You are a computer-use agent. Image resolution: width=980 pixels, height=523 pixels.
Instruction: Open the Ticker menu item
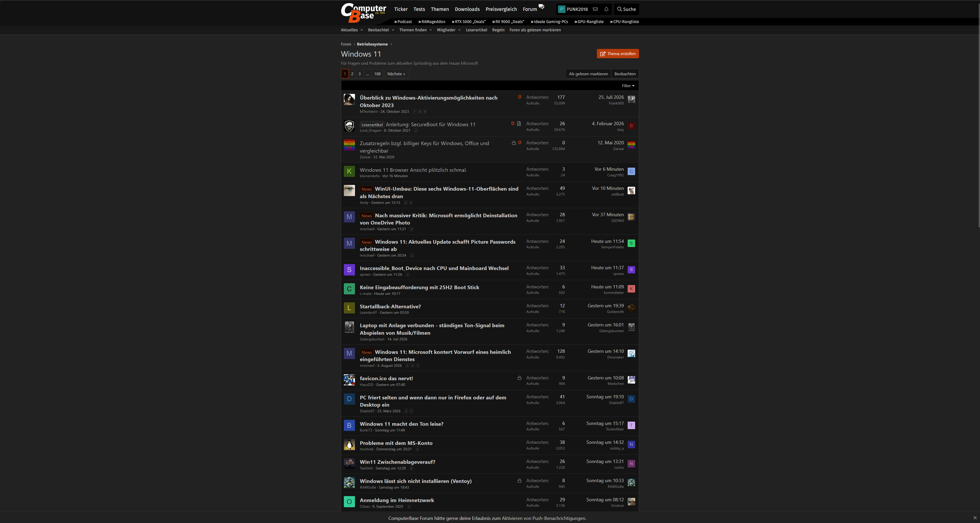(400, 9)
